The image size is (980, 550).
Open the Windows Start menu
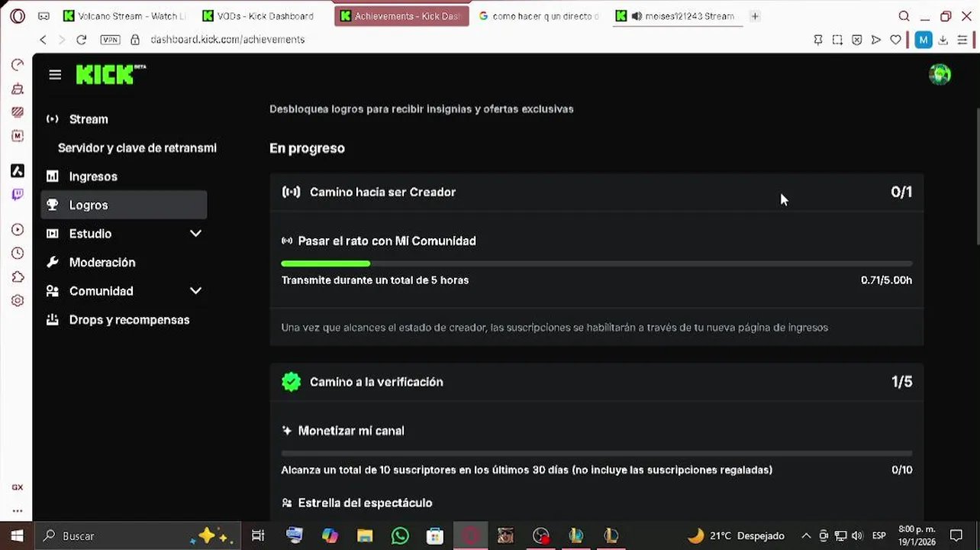pyautogui.click(x=17, y=536)
